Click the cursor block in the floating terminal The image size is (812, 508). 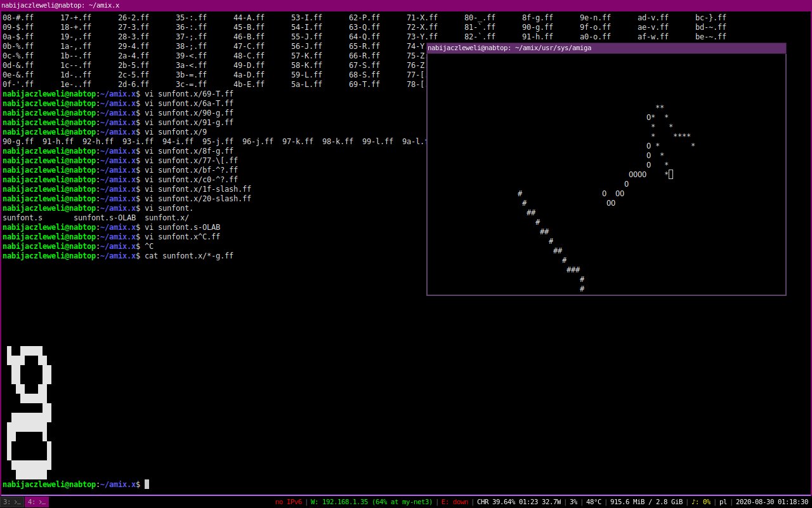pyautogui.click(x=671, y=174)
